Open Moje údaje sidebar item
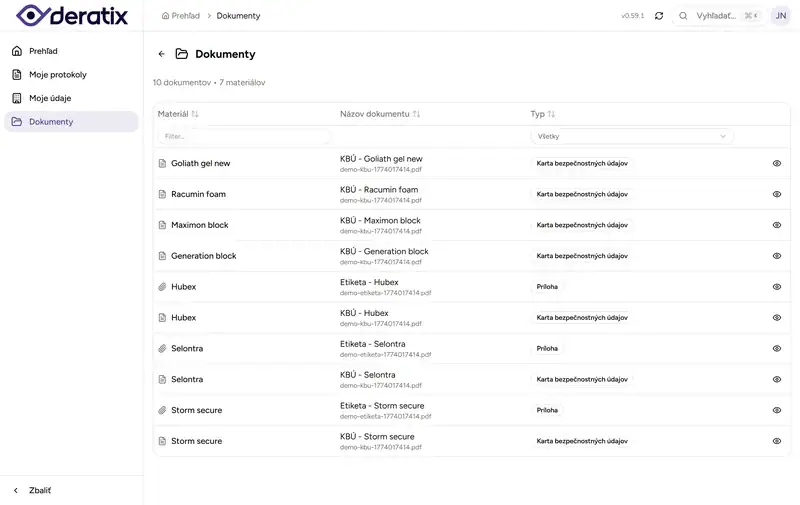 pyautogui.click(x=49, y=98)
